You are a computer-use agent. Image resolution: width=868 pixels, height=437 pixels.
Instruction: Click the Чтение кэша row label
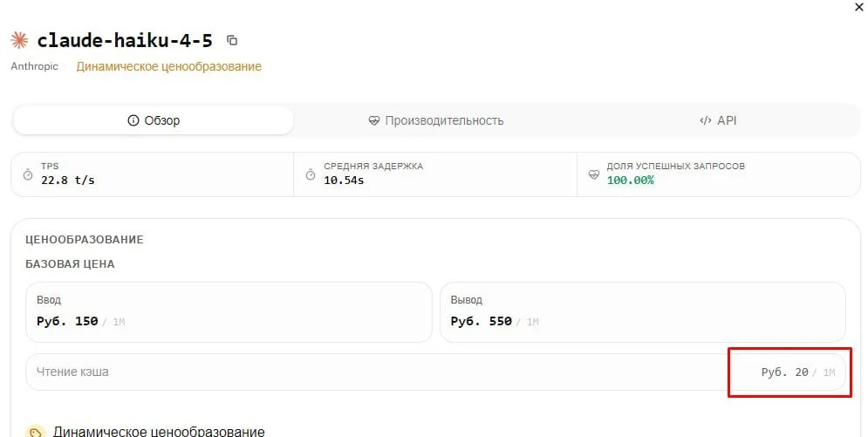[72, 372]
